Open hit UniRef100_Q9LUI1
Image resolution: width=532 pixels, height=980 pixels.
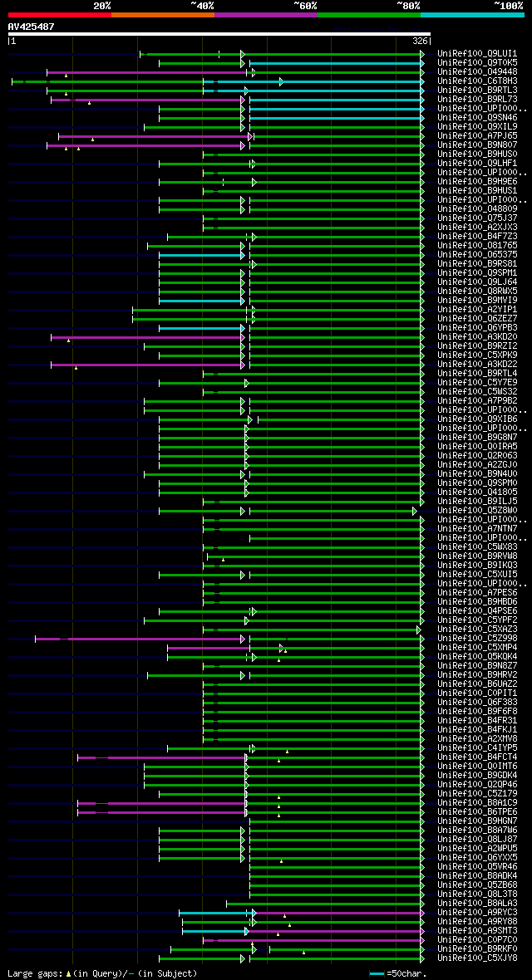477,54
